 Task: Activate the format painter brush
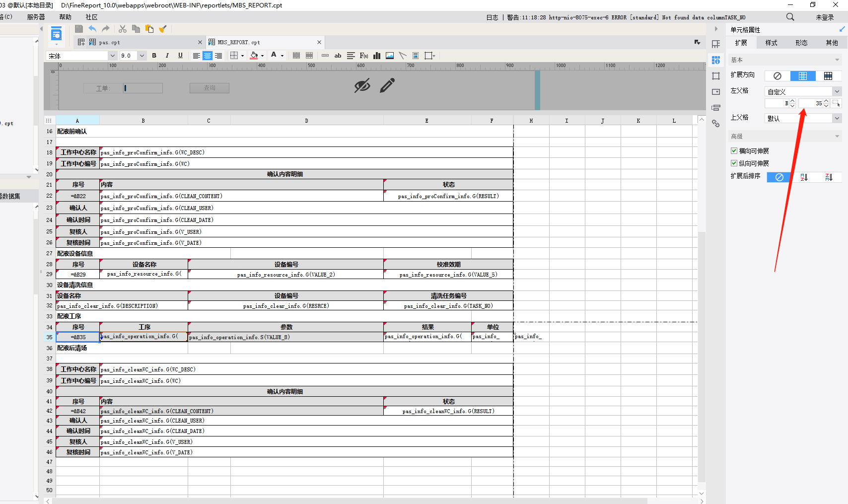[x=163, y=29]
